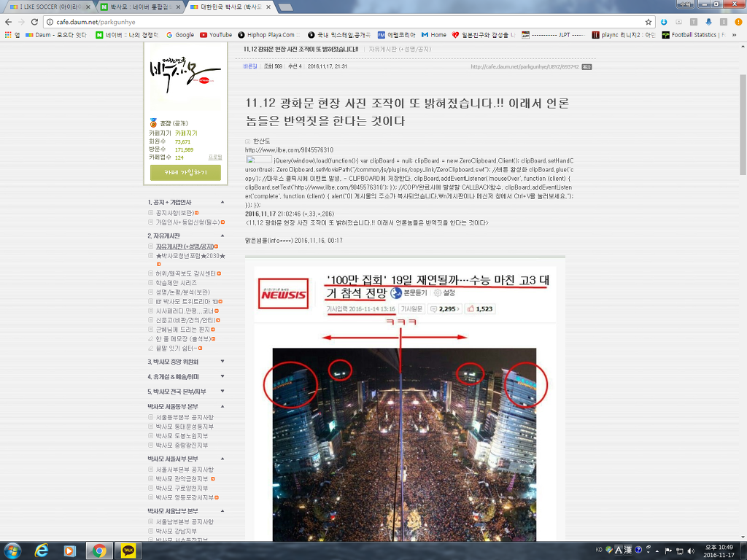Open the media player taskbar icon
The image size is (747, 560).
click(70, 551)
